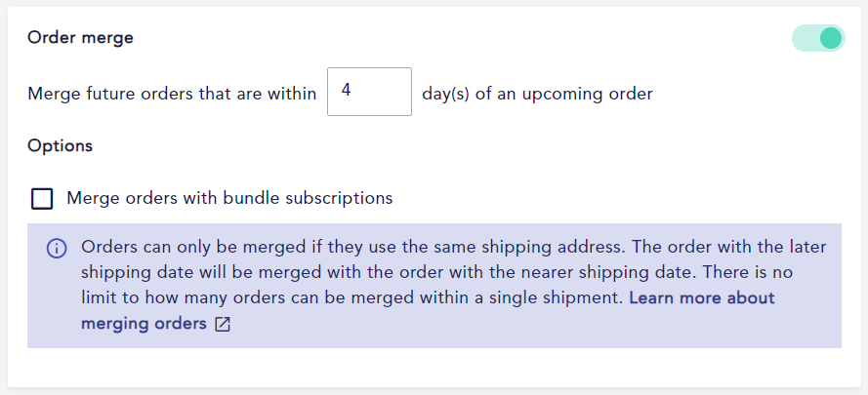Click "merging orders" words in the link
This screenshot has width=868, height=395.
click(x=144, y=324)
